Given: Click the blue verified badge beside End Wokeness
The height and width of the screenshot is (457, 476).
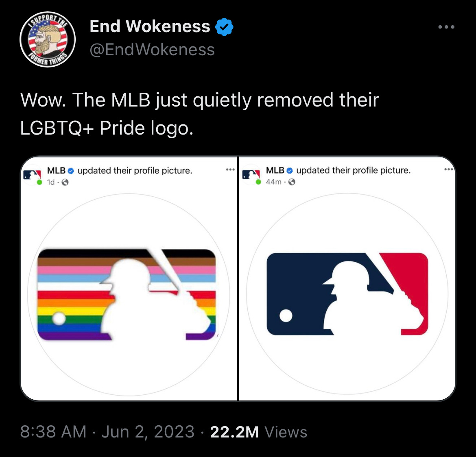Looking at the screenshot, I should [x=224, y=27].
